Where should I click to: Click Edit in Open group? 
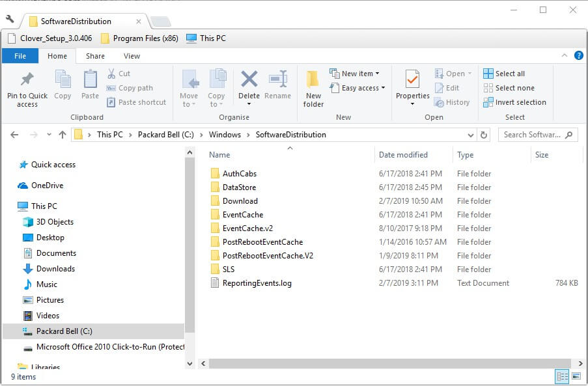point(447,88)
